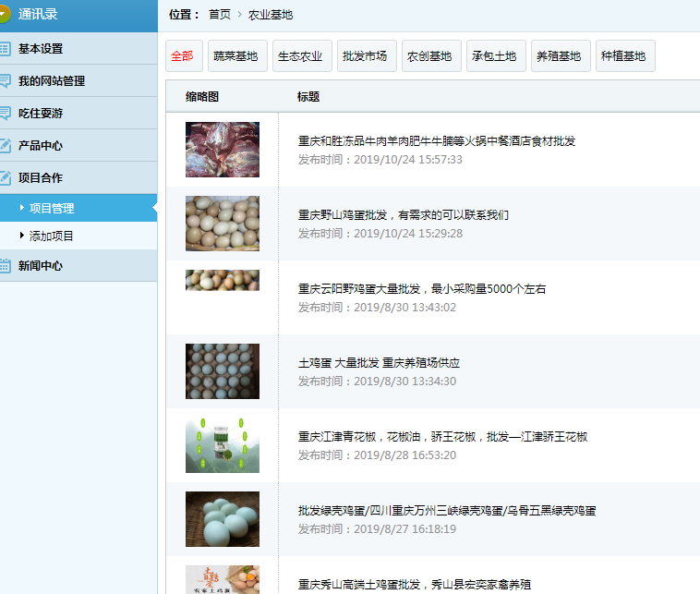The image size is (700, 594).
Task: Show the 批发市场 category
Action: [x=365, y=56]
